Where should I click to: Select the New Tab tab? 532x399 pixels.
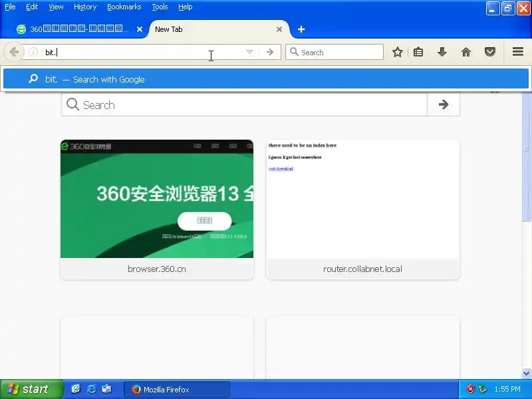[x=219, y=29]
